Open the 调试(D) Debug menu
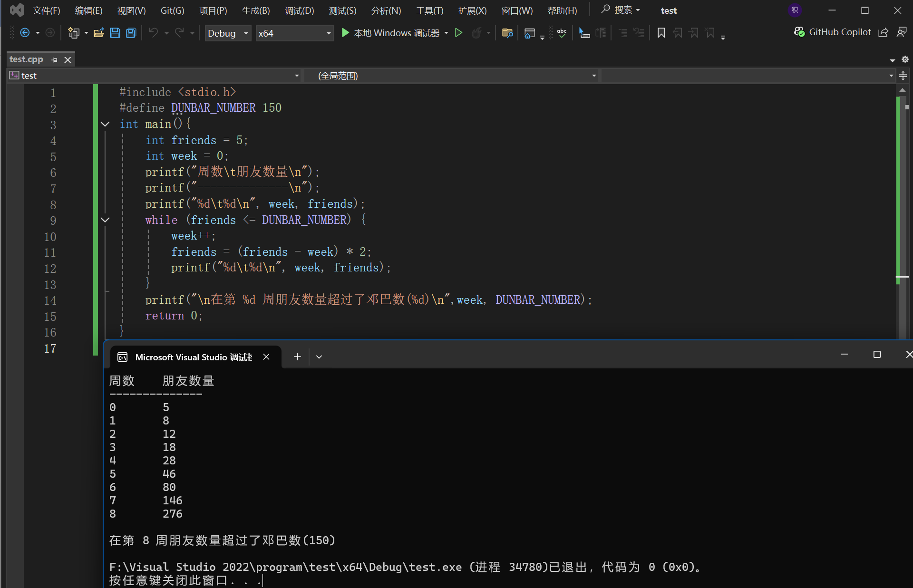Image resolution: width=913 pixels, height=588 pixels. tap(299, 10)
